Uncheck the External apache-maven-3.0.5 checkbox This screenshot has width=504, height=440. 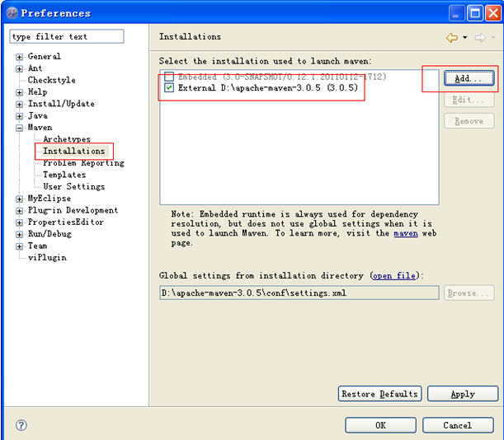169,87
